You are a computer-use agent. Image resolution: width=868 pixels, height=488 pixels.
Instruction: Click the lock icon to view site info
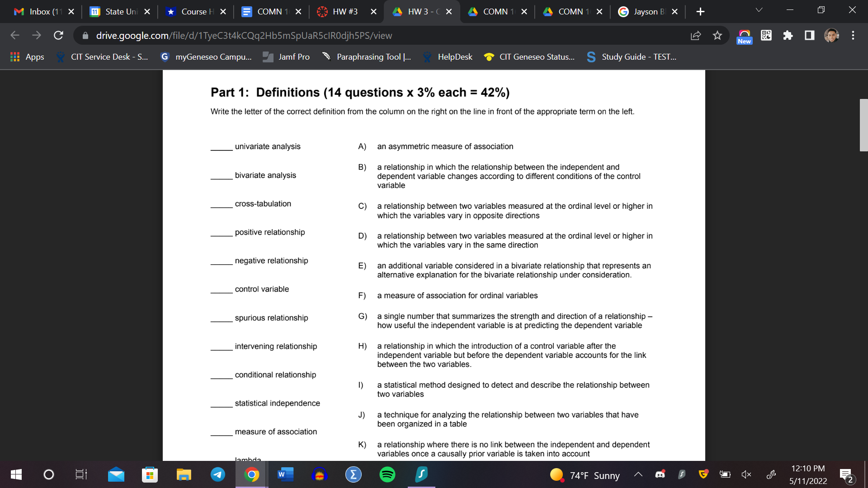[x=85, y=36]
